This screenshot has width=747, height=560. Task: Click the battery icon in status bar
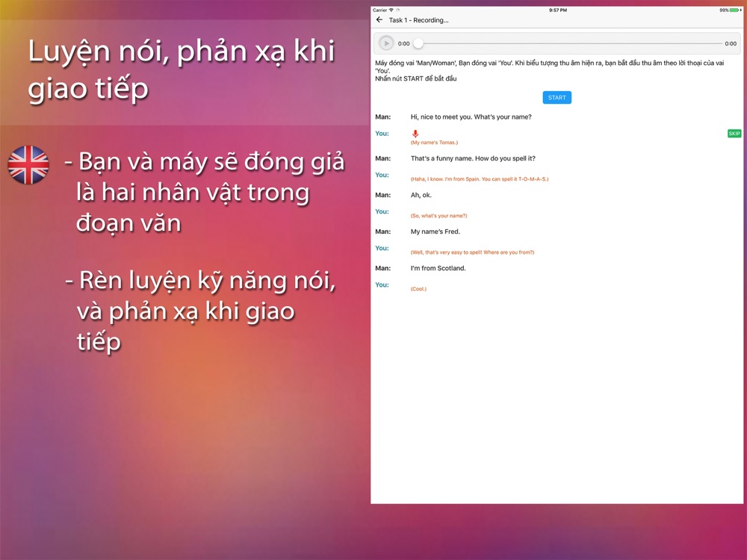coord(736,10)
